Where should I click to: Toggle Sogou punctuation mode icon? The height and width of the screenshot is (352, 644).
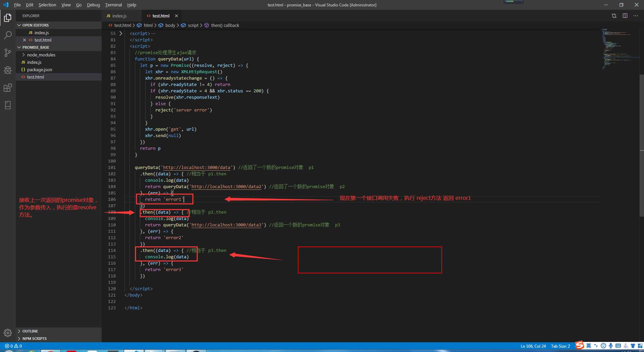596,346
